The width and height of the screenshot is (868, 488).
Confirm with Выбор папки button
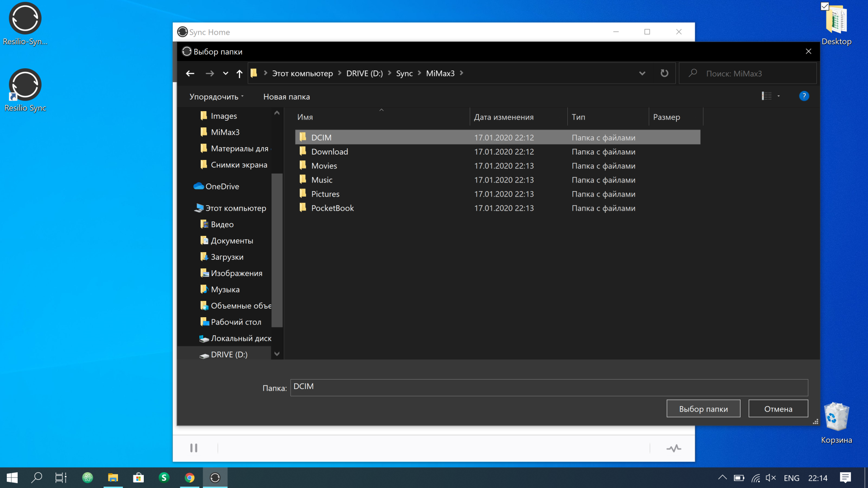pyautogui.click(x=703, y=408)
